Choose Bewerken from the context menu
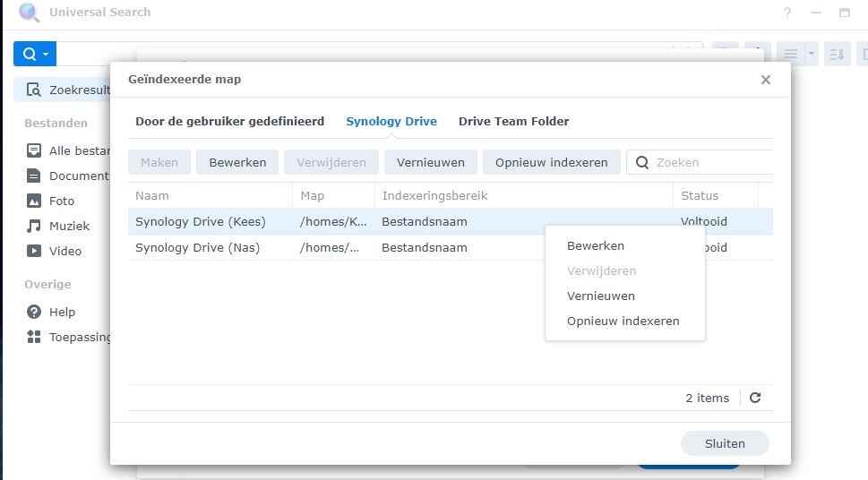 (x=596, y=245)
